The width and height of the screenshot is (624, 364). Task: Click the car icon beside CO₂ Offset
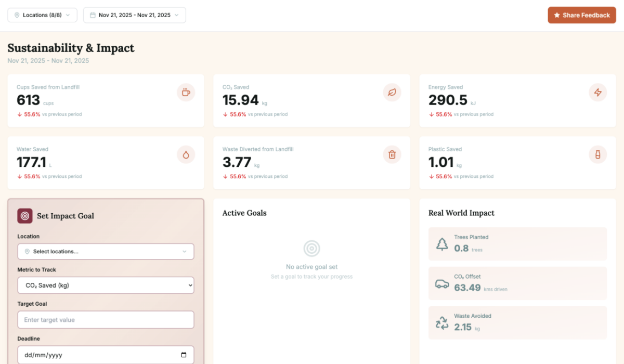(443, 283)
